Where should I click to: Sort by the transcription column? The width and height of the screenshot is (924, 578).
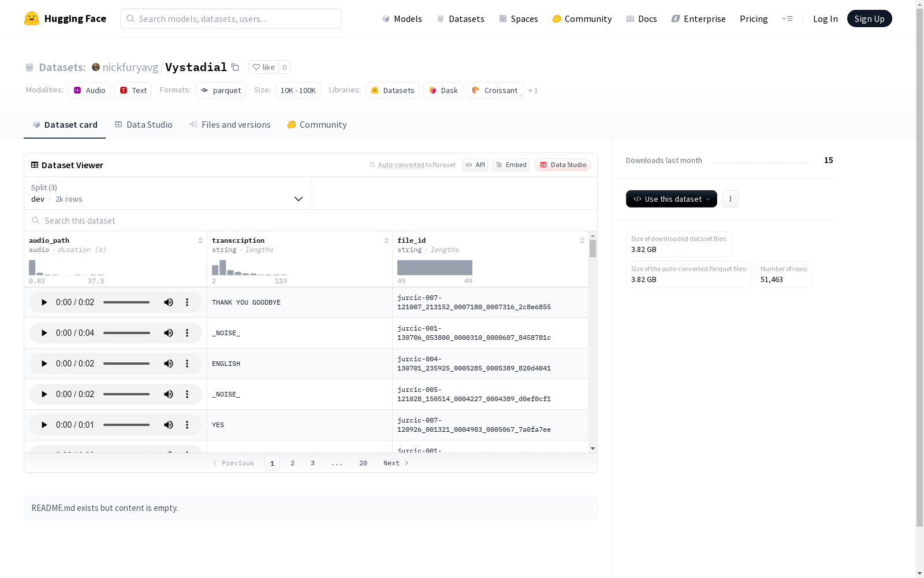coord(386,240)
